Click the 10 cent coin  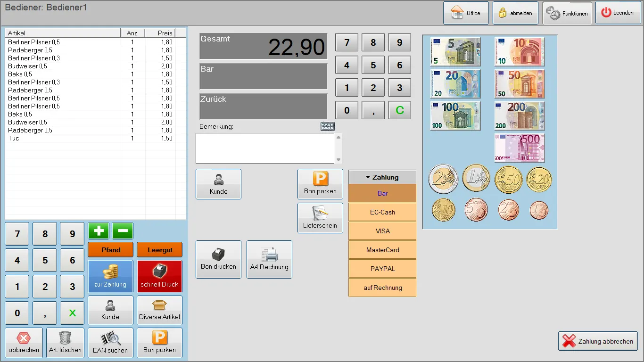point(444,210)
